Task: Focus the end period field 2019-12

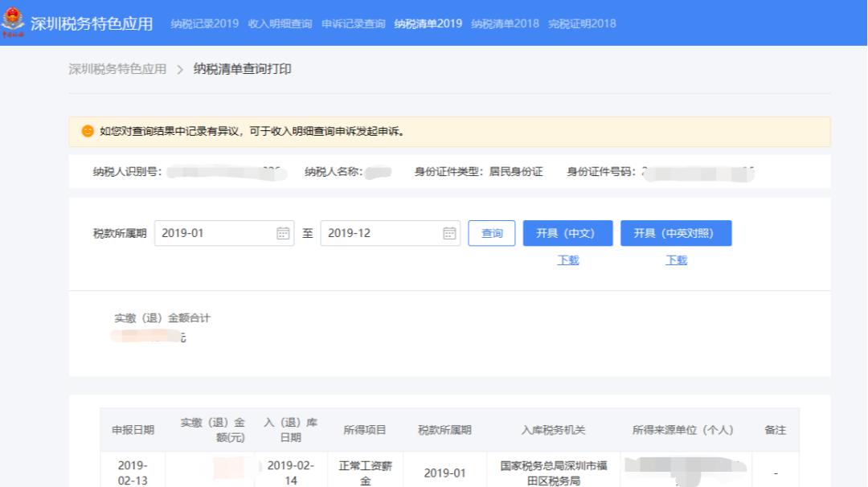Action: (391, 233)
